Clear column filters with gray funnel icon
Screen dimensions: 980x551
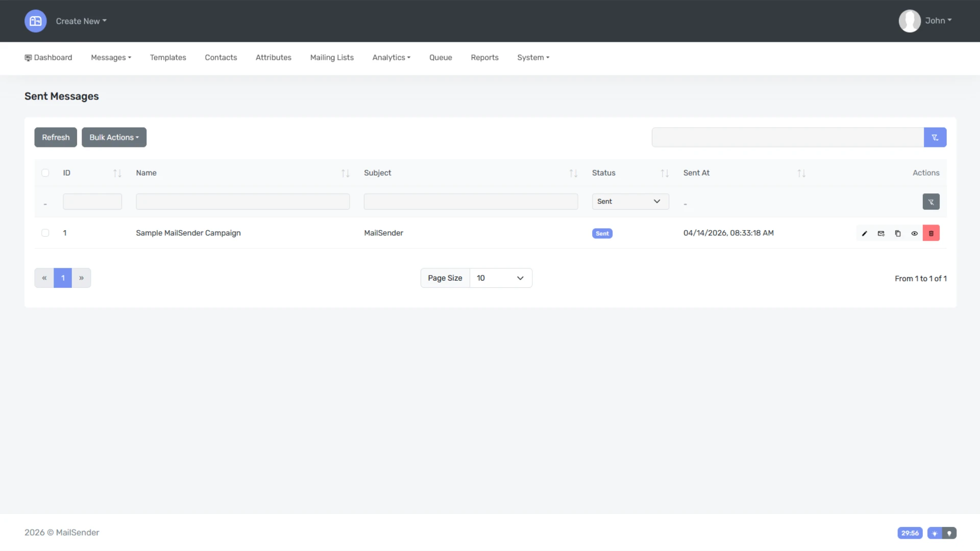[931, 202]
